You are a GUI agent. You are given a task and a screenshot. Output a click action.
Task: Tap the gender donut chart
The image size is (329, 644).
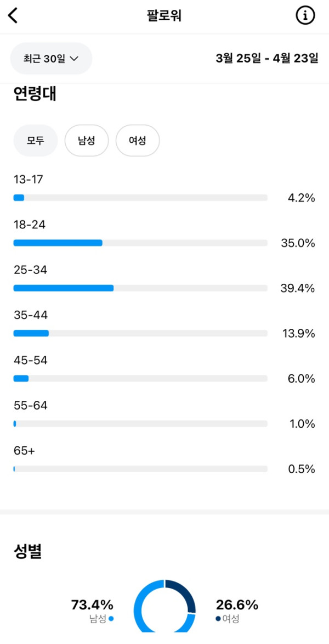165,607
